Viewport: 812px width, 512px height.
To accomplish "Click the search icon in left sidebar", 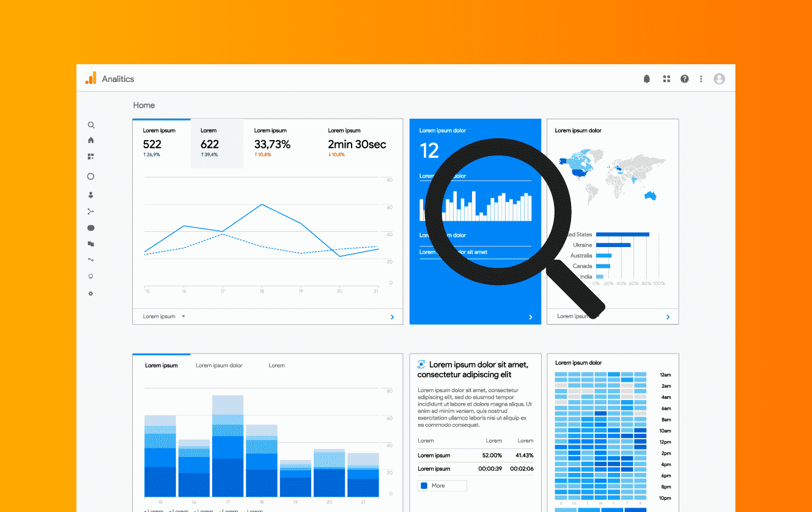I will pyautogui.click(x=91, y=125).
